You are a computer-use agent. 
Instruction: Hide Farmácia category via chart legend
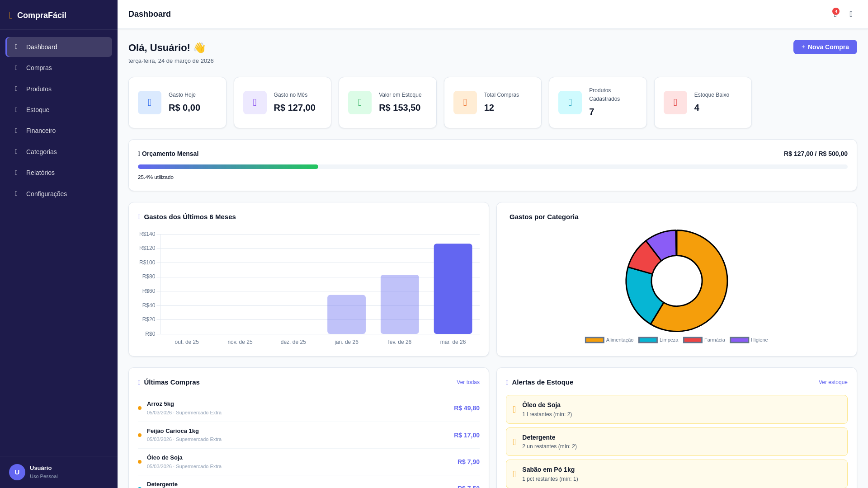[704, 340]
